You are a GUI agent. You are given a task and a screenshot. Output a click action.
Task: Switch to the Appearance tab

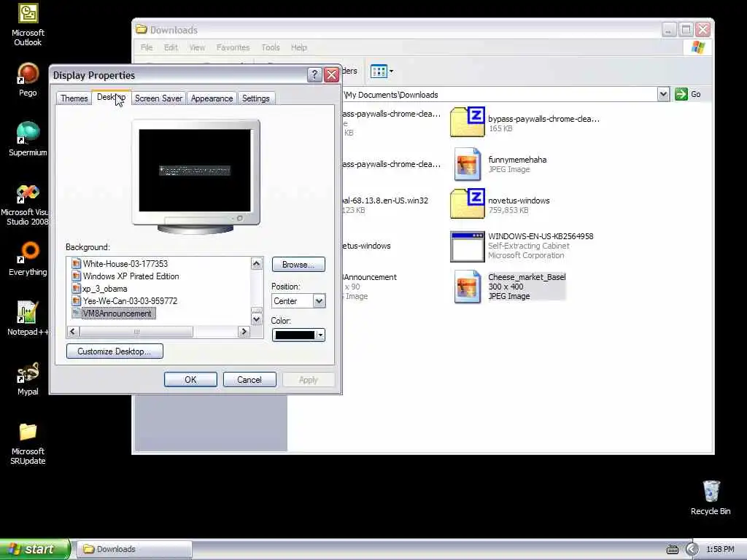click(x=212, y=98)
